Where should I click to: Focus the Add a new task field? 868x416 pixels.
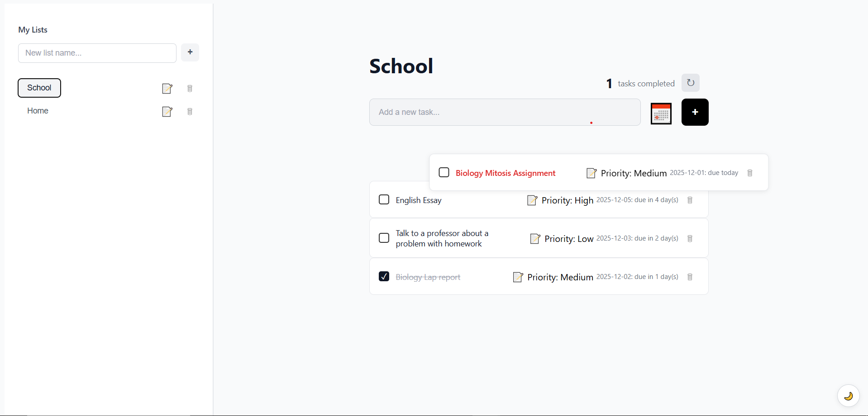coord(505,112)
